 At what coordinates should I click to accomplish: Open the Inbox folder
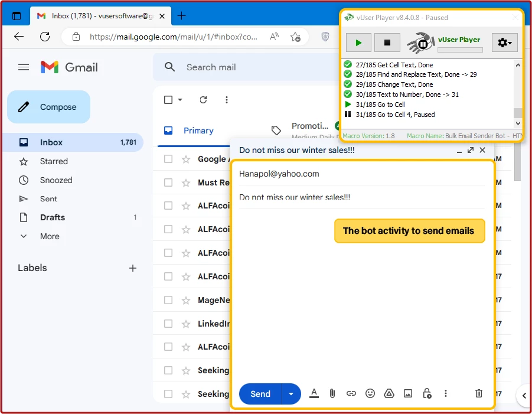[x=73, y=142]
